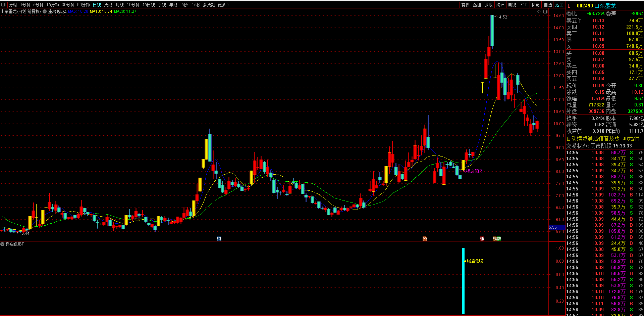Click the 5.44 low price label
Image resolution: width=644 pixels, height=316 pixels.
tap(25, 233)
